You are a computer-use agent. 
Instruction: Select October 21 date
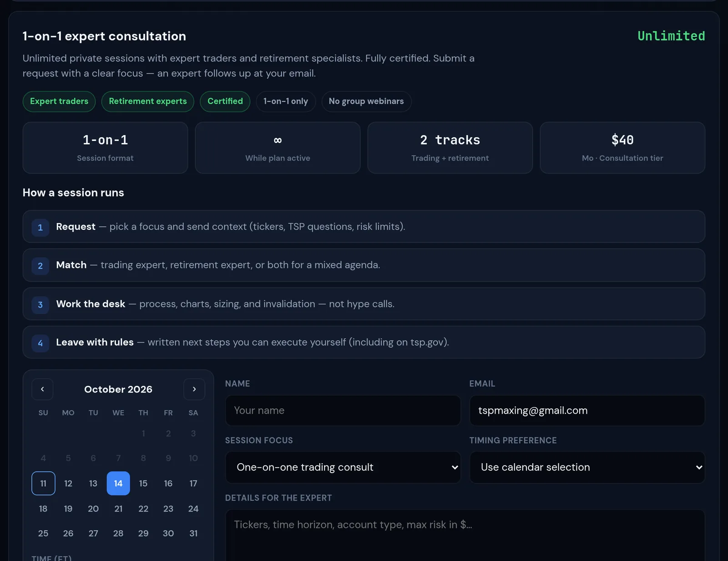118,509
